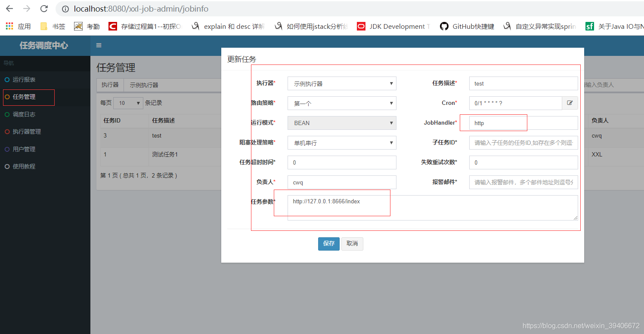Open the 应用 apps grid bookmark
Screen dimensions: 644x334
pyautogui.click(x=18, y=27)
